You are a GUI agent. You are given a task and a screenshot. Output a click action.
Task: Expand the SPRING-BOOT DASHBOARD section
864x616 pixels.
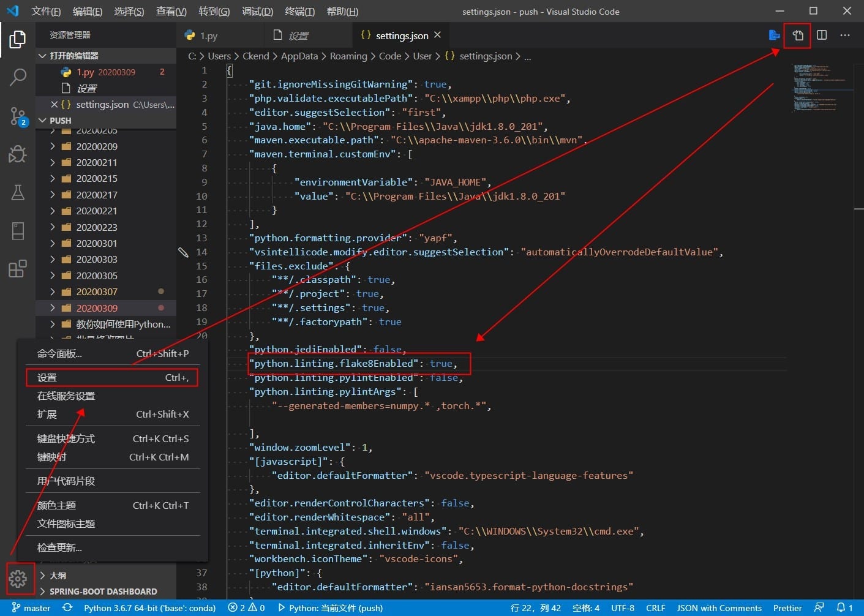[103, 592]
